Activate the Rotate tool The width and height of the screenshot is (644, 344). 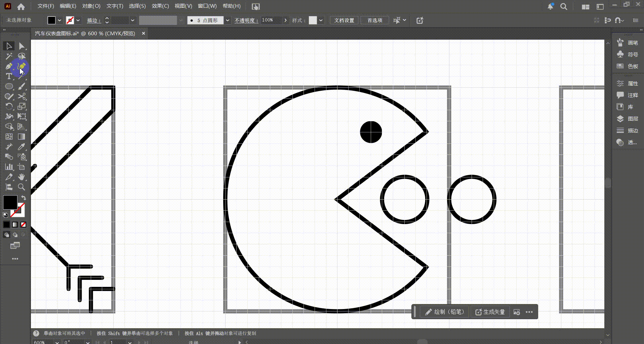pos(9,106)
